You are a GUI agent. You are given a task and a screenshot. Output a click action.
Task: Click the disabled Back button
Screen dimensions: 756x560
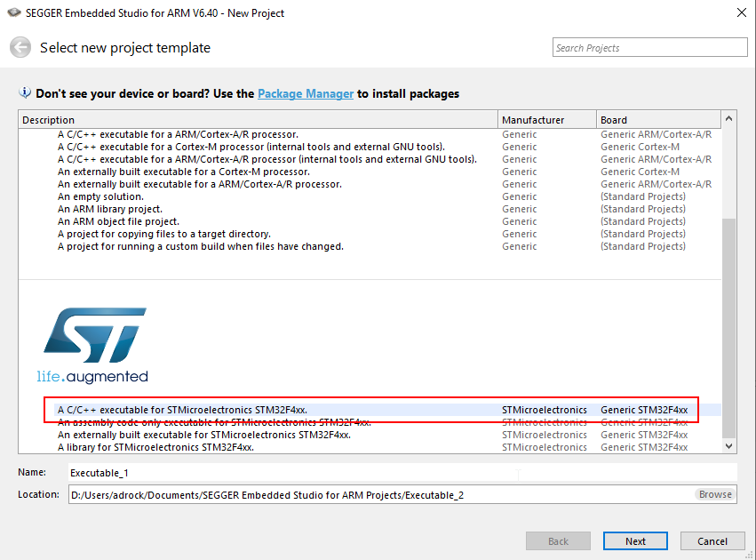[558, 540]
